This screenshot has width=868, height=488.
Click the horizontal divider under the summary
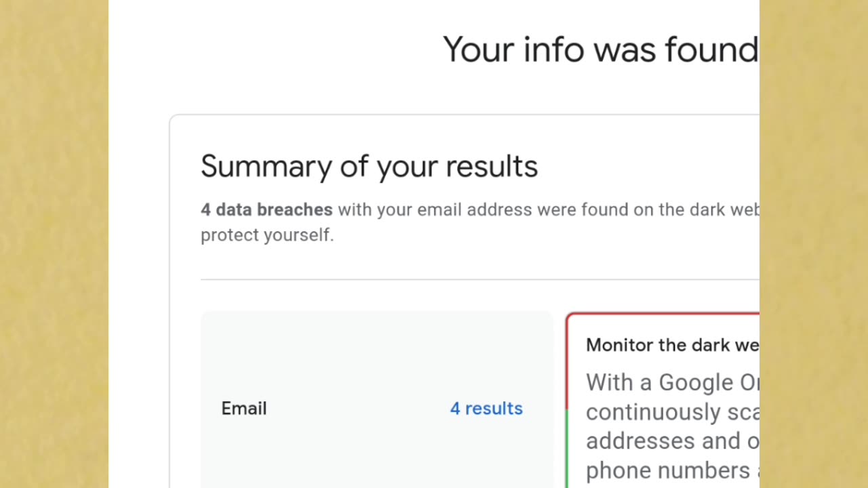tap(480, 279)
